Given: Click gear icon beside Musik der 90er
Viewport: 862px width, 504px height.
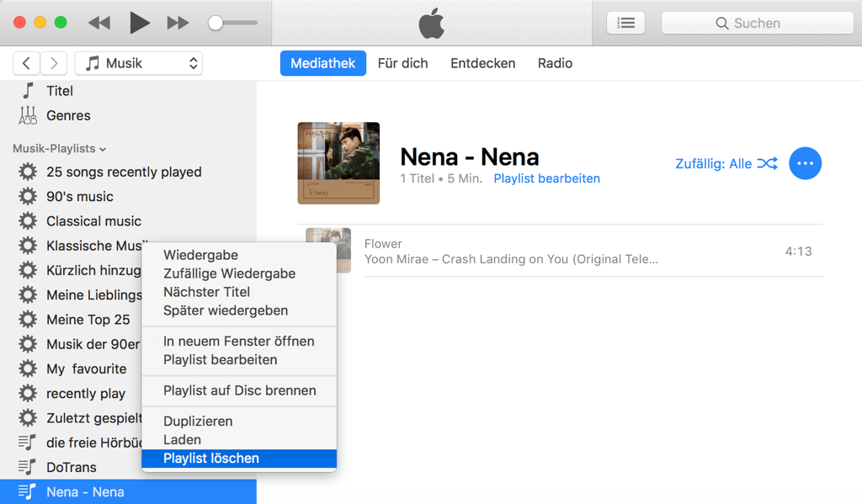Looking at the screenshot, I should 28,344.
